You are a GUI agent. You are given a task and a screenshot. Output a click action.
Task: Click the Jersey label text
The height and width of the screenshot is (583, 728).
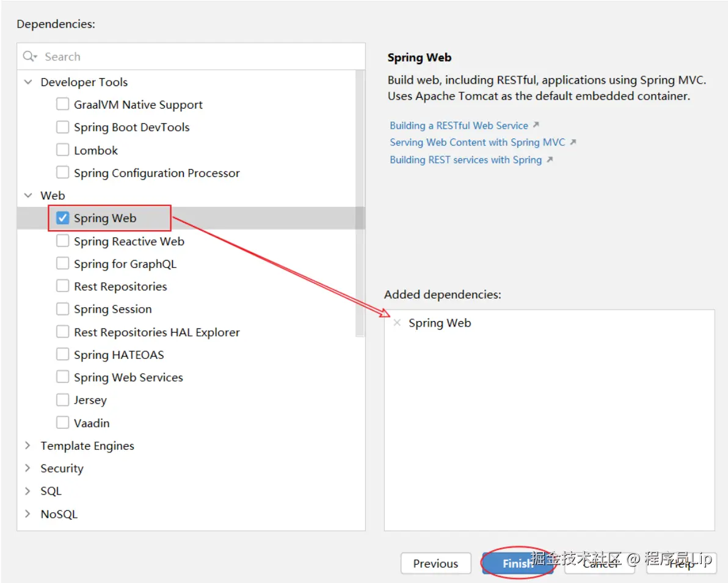[x=90, y=400]
